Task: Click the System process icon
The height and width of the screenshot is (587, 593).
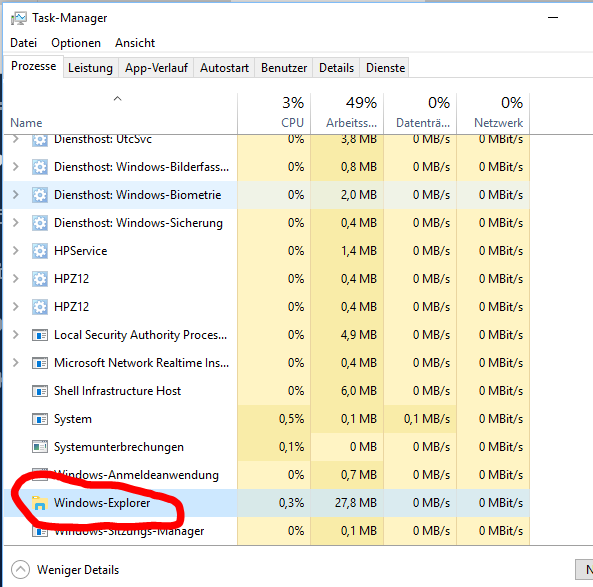Action: 40,419
